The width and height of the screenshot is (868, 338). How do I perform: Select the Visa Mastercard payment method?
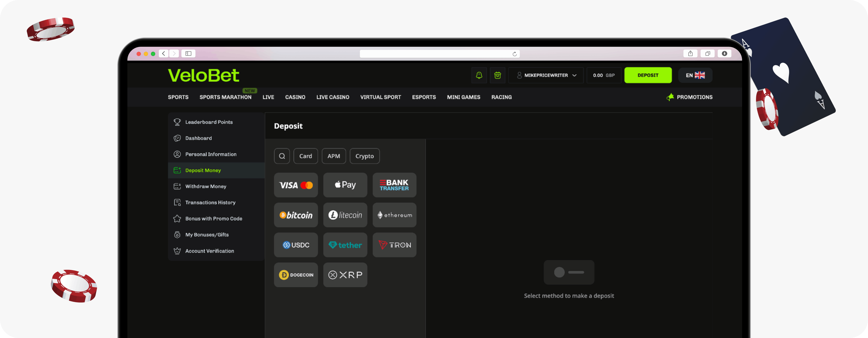(x=296, y=185)
